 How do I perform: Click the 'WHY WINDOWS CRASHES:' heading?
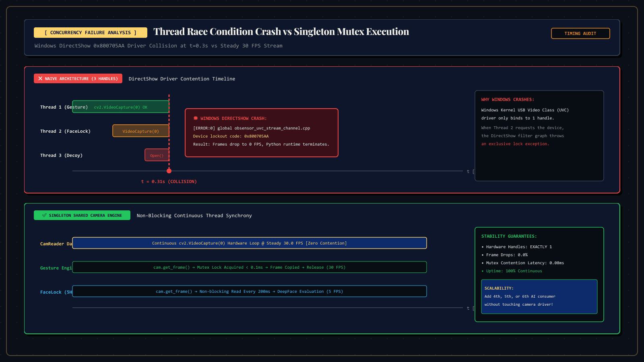click(x=508, y=100)
